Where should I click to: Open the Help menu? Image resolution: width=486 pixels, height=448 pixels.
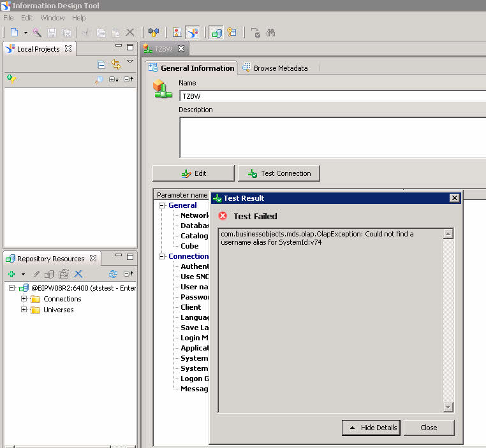point(78,18)
